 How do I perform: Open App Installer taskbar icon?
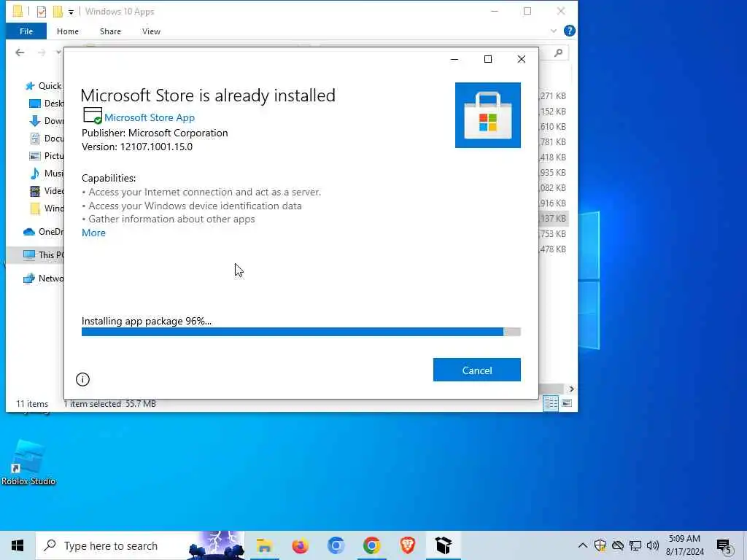coord(443,545)
